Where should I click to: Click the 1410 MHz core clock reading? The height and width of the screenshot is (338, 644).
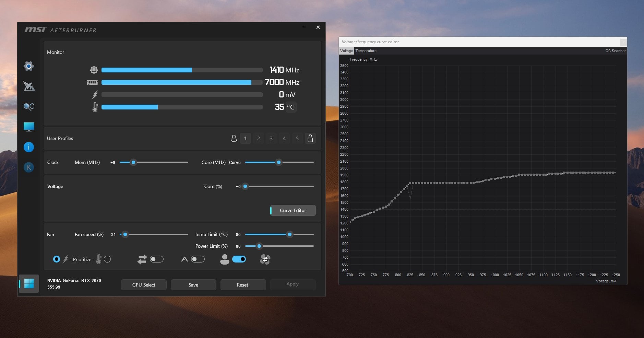[x=284, y=70]
